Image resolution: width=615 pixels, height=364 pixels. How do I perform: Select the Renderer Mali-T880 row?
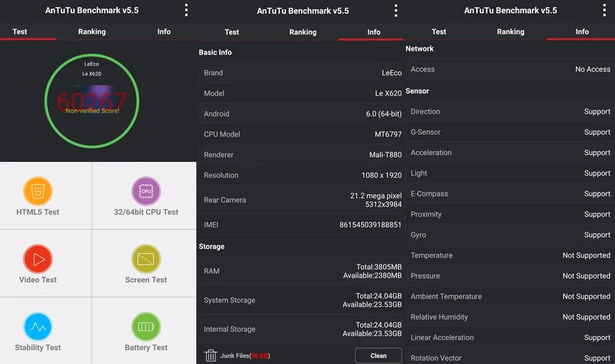pos(301,155)
